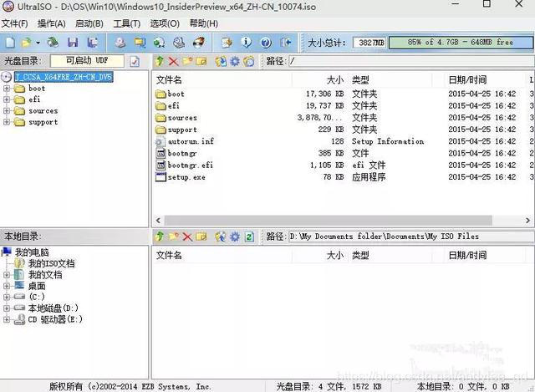The height and width of the screenshot is (392, 535).
Task: Click the Compress ISO icon
Action: coord(140,43)
